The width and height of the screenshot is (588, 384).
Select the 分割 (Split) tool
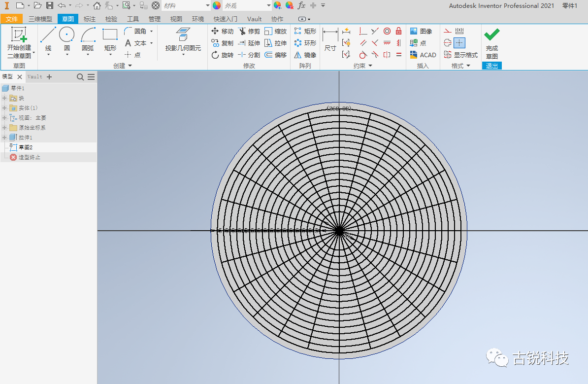[249, 55]
